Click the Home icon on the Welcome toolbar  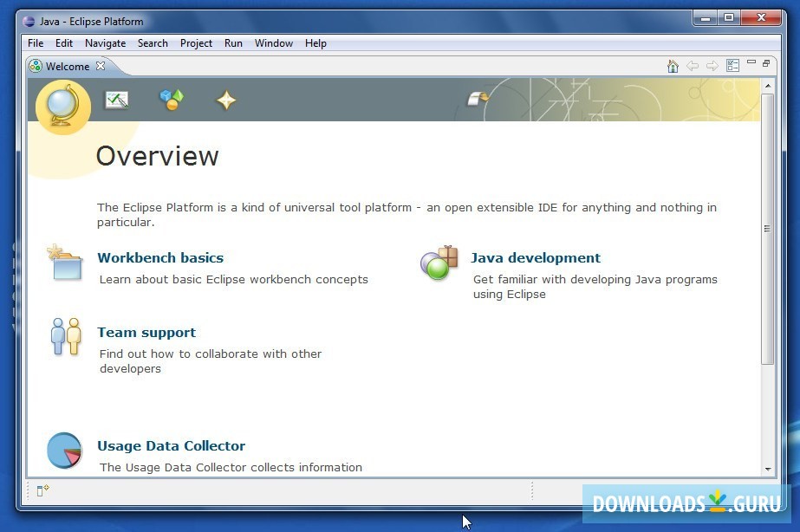point(673,65)
